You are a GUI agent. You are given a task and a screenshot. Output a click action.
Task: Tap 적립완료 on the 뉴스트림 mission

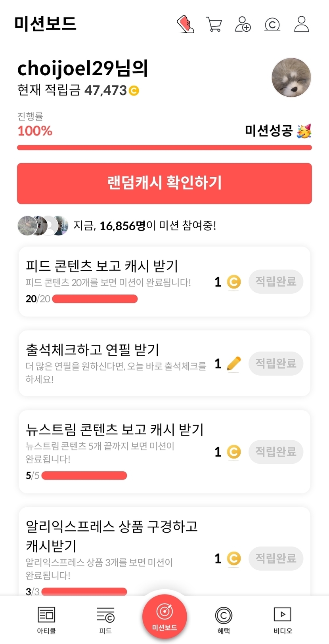tap(276, 452)
